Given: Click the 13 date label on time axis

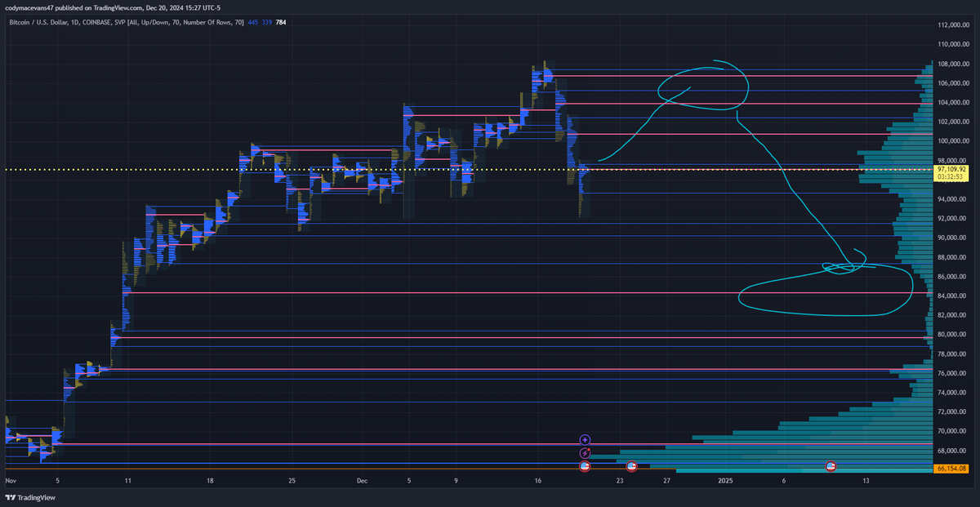Looking at the screenshot, I should [x=866, y=481].
